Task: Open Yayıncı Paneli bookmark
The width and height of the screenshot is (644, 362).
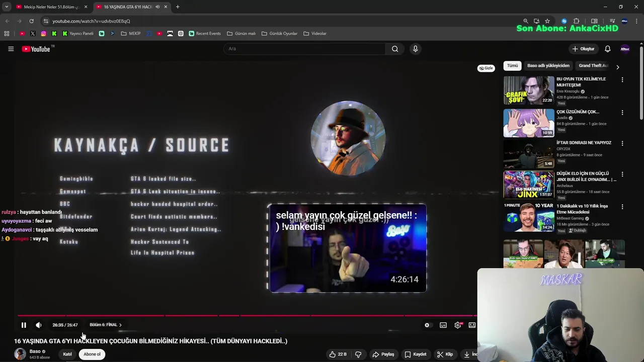Action: (x=78, y=34)
